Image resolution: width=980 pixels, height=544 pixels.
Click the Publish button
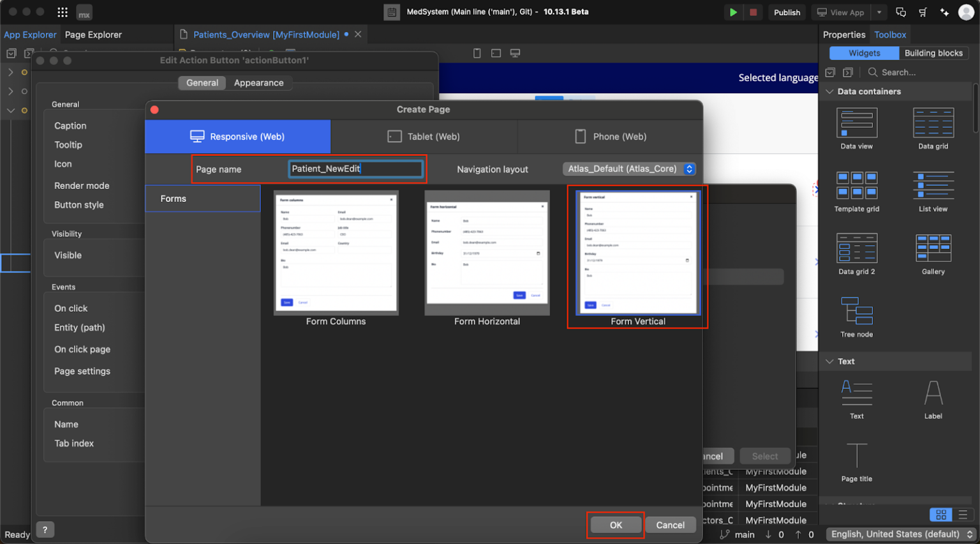787,11
